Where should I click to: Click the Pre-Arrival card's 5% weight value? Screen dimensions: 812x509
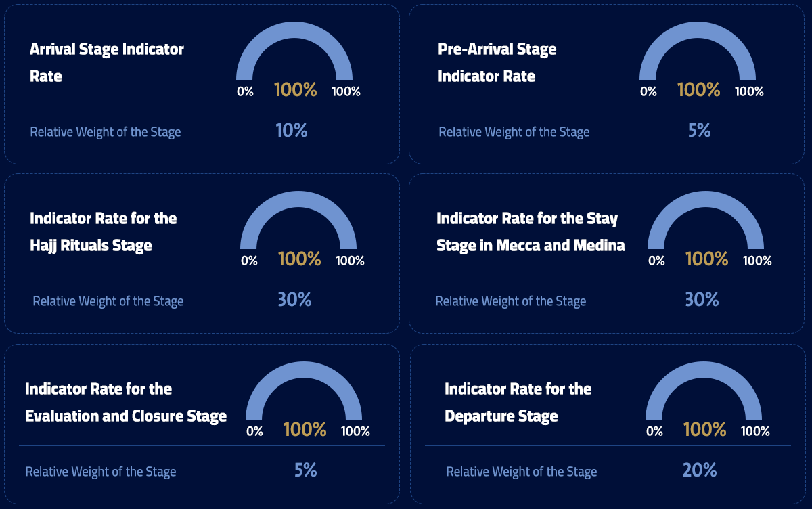point(699,131)
